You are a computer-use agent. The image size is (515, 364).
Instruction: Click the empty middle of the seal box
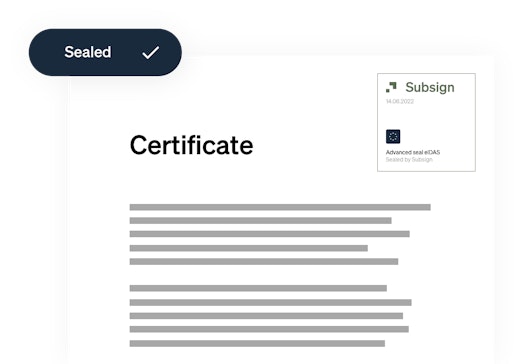tap(426, 117)
